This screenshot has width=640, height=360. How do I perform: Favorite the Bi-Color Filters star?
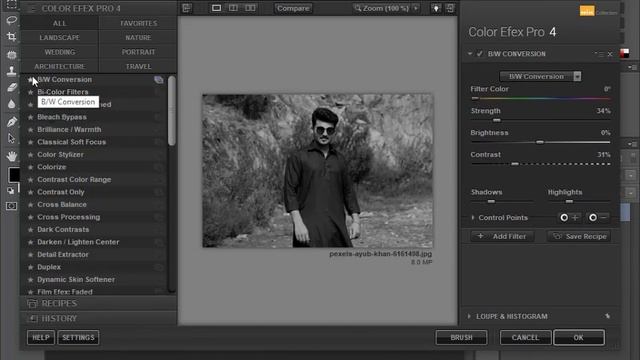point(31,92)
